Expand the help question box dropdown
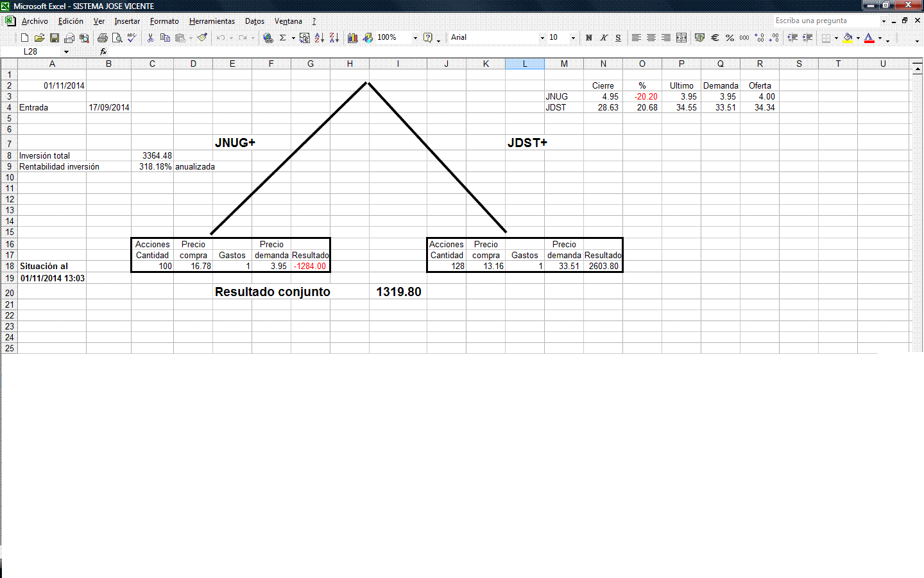The image size is (924, 578). click(x=884, y=21)
